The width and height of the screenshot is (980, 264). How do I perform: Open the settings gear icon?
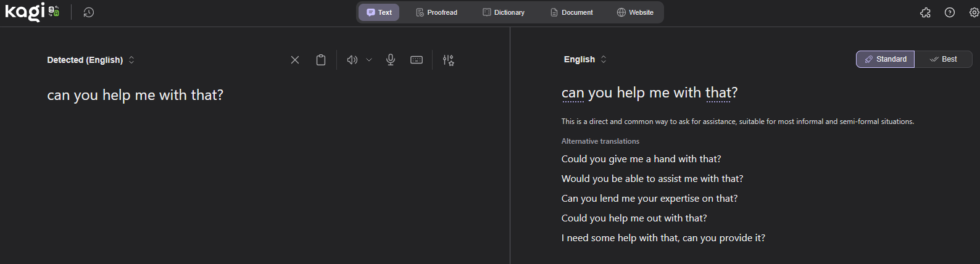pos(974,12)
